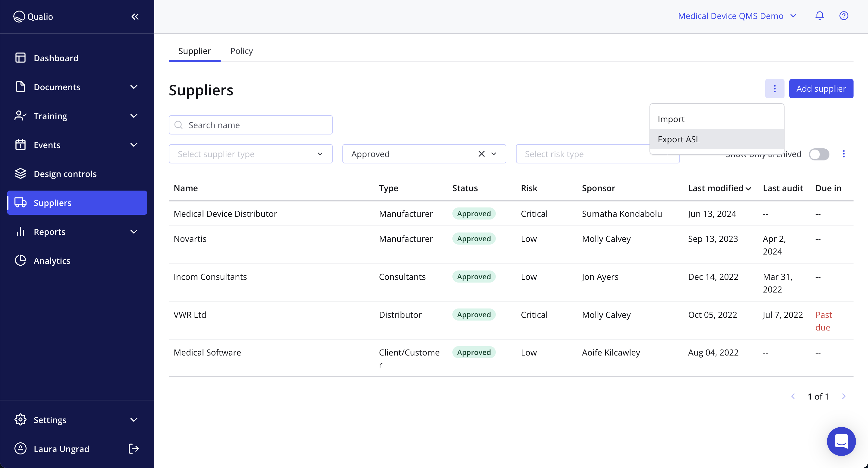The height and width of the screenshot is (468, 868).
Task: Expand the Training section in sidebar
Action: click(134, 116)
